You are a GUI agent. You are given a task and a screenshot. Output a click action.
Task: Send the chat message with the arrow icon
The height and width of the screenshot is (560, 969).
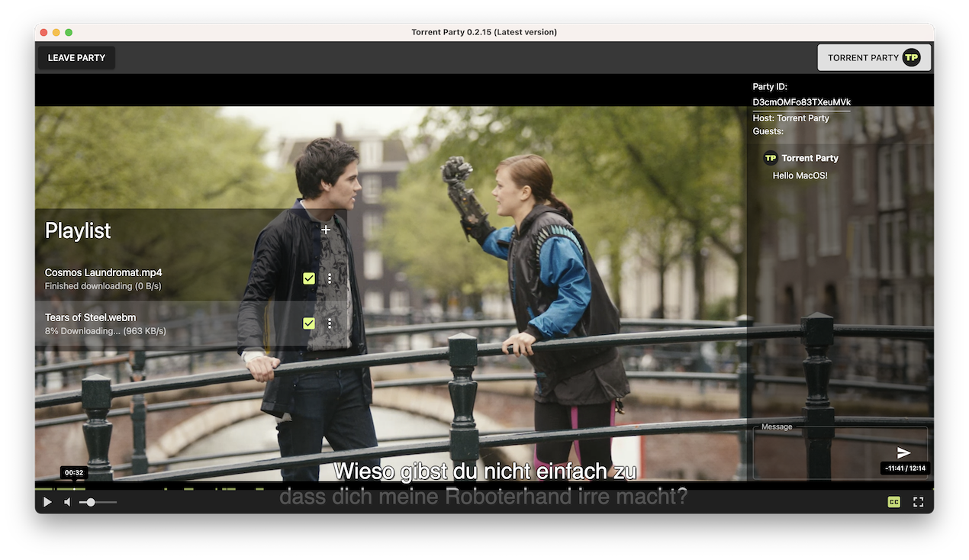[904, 452]
